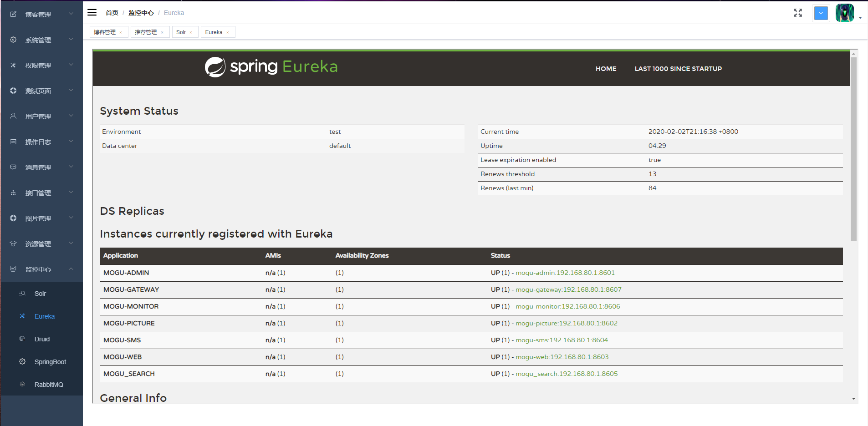
Task: Expand the 图片管理 menu chevron
Action: click(x=71, y=218)
